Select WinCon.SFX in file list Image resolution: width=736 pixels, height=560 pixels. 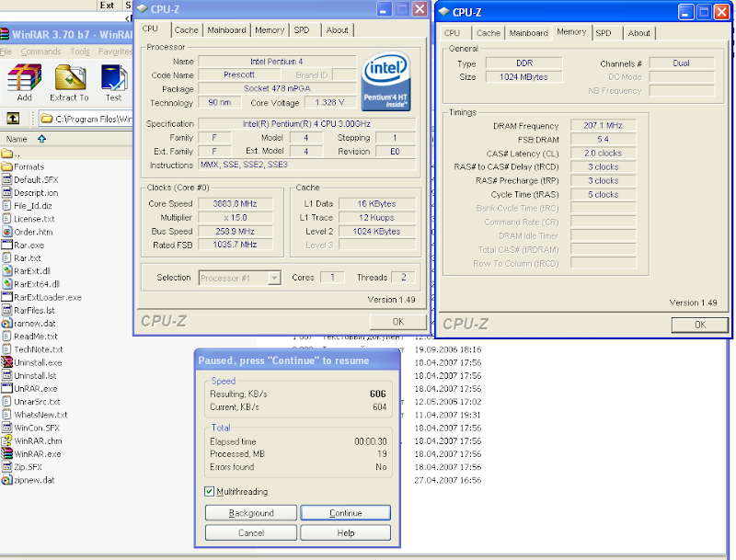point(37,428)
